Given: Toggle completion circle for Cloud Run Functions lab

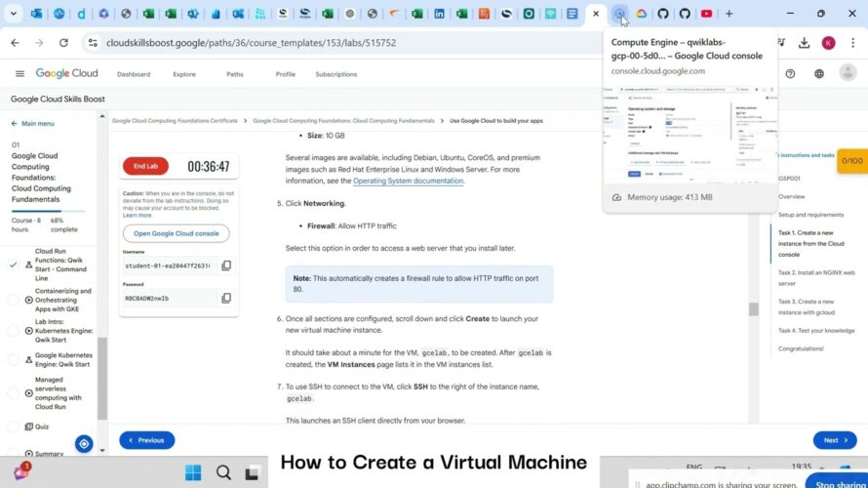Looking at the screenshot, I should click(x=14, y=264).
